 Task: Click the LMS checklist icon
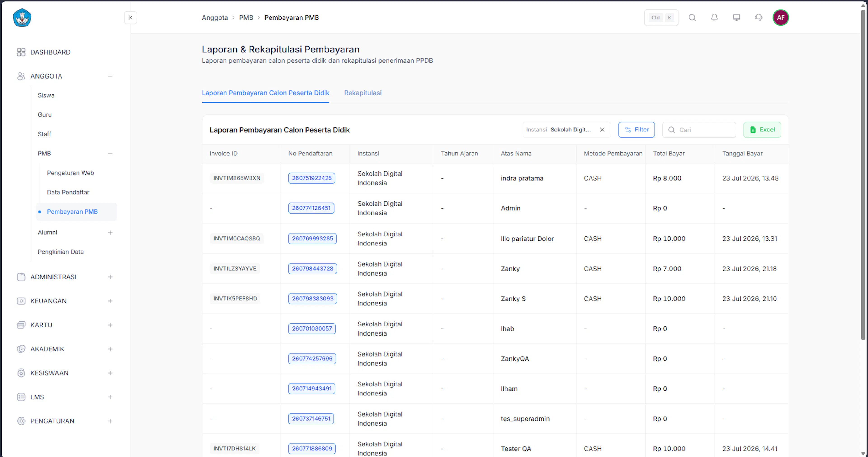[21, 397]
